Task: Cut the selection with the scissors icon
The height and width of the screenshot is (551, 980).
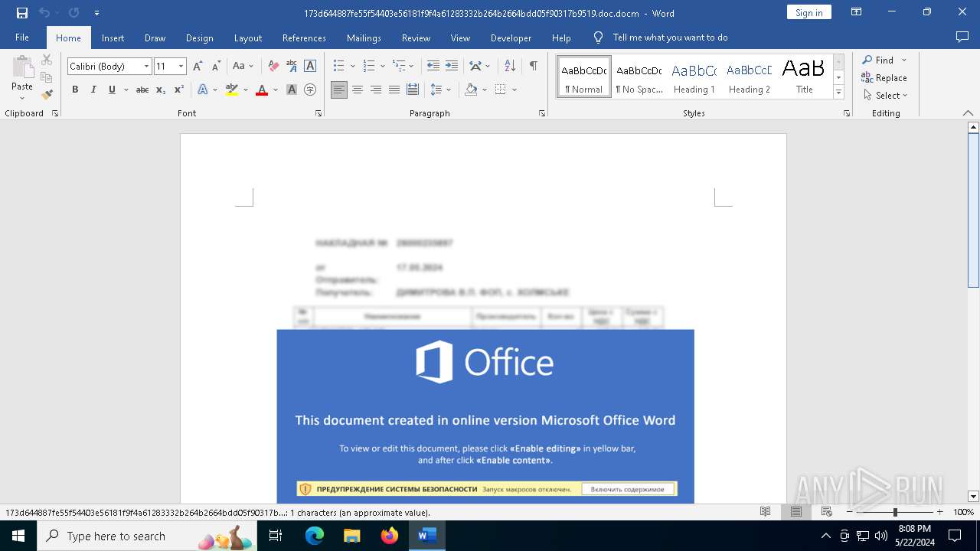Action: [47, 60]
